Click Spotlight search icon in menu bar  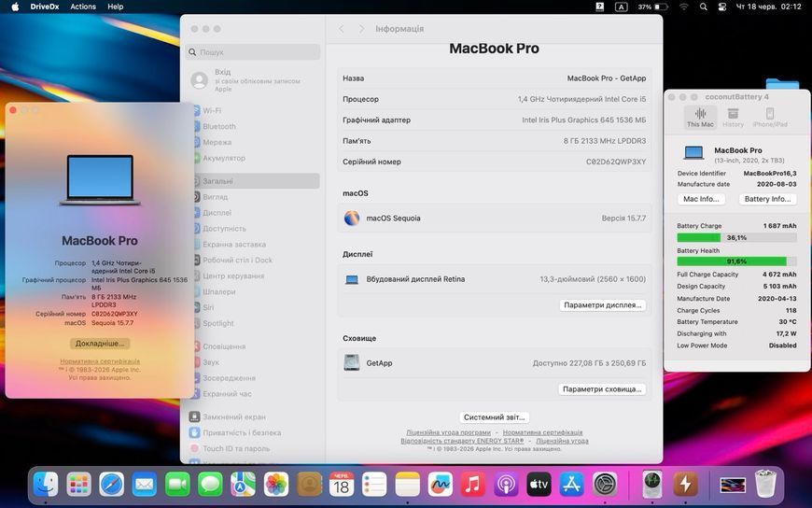click(x=703, y=7)
